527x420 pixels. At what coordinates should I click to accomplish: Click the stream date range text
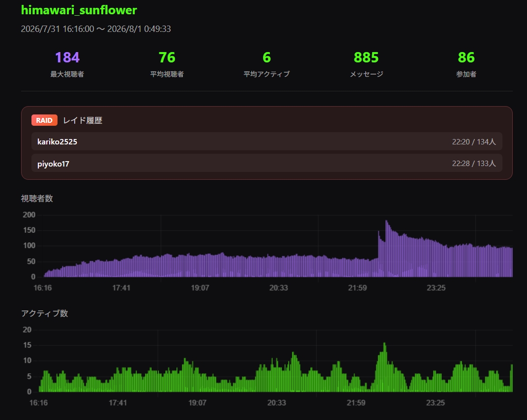click(x=96, y=29)
